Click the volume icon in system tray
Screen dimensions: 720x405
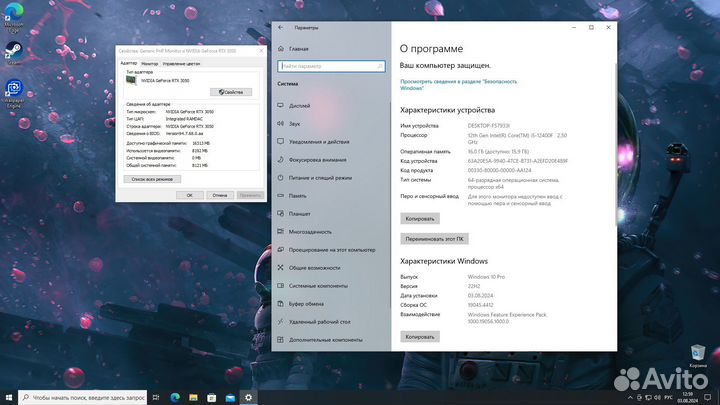(657, 397)
